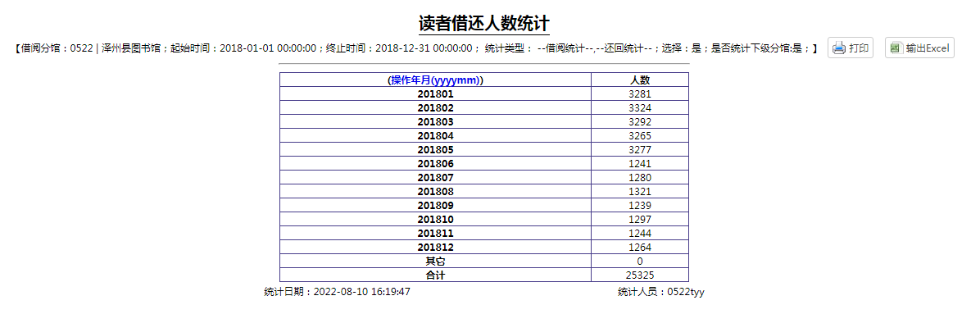Viewport: 980px width, 314px height.
Task: Select the 201812 row label
Action: tap(436, 248)
